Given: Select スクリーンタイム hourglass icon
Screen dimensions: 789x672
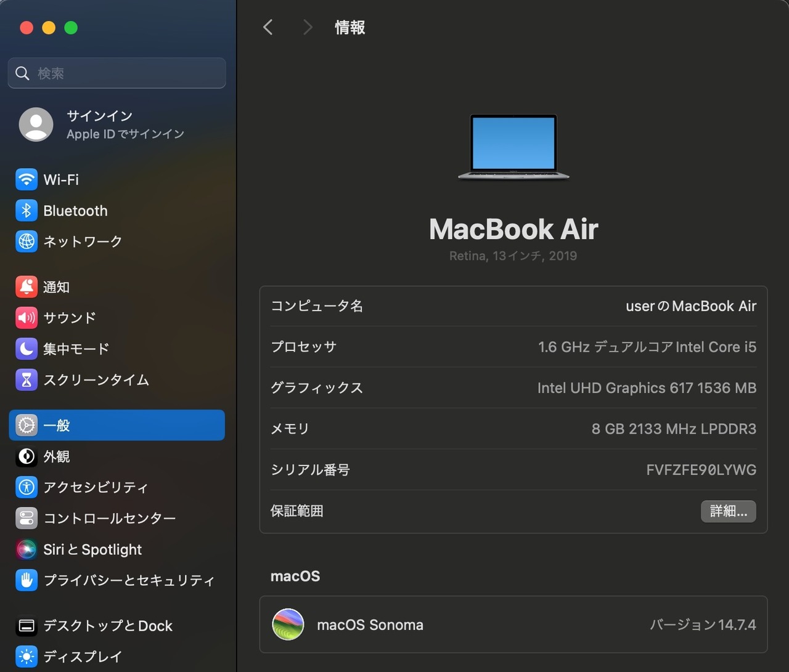Looking at the screenshot, I should point(27,380).
